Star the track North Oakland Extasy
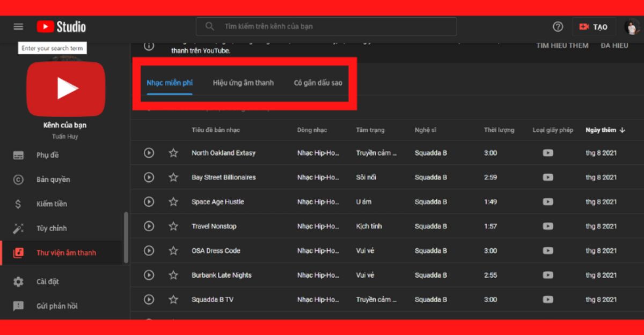This screenshot has width=644, height=335. (x=173, y=153)
